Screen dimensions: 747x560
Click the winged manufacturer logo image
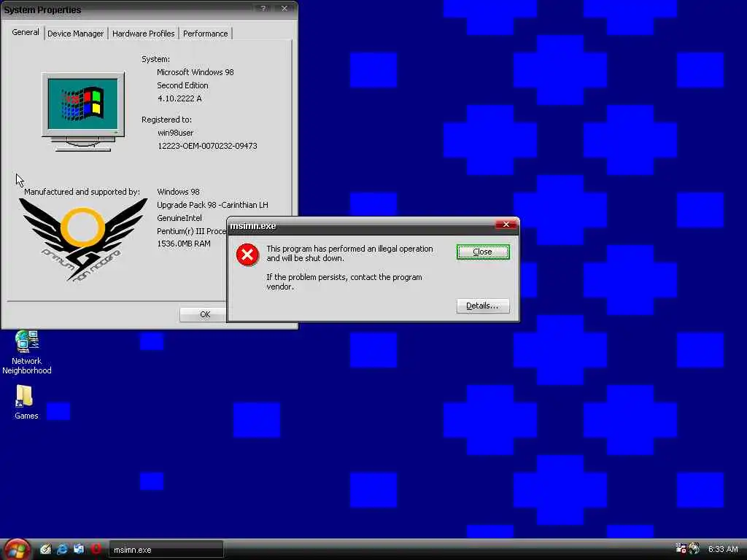83,239
